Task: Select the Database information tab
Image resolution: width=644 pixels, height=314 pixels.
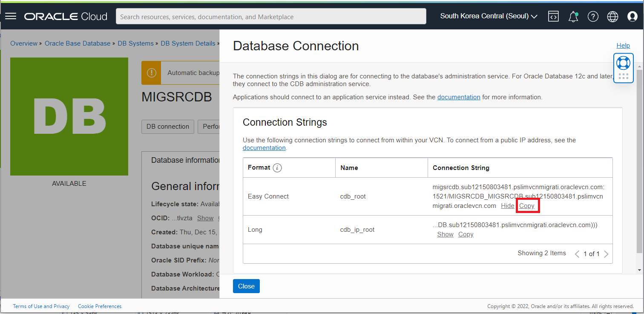Action: (x=186, y=160)
